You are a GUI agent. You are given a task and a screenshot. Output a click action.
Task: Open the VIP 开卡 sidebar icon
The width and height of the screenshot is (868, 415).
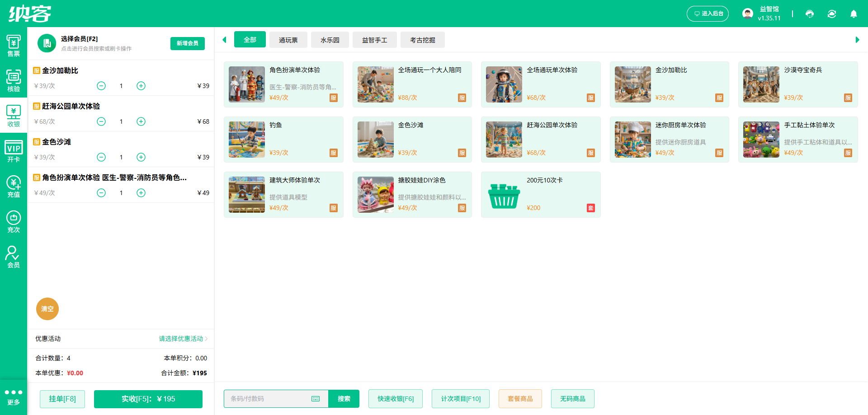tap(14, 151)
